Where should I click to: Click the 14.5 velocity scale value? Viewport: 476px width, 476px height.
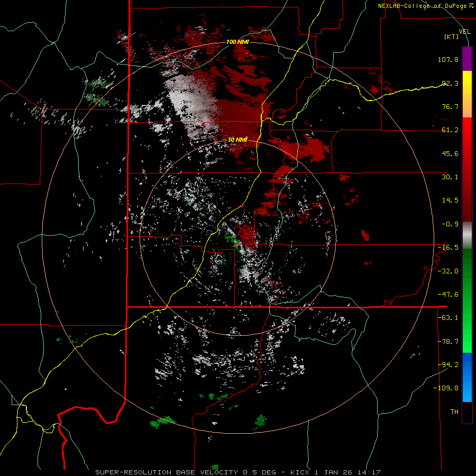coord(450,200)
